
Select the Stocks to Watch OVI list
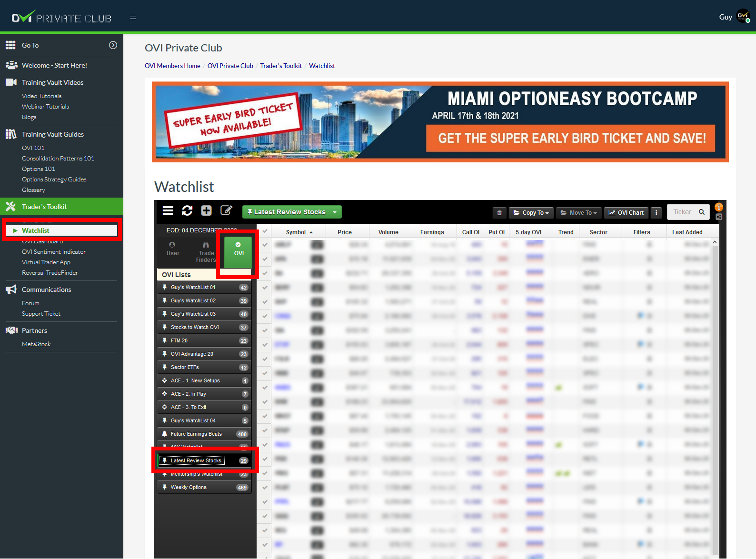tap(205, 327)
